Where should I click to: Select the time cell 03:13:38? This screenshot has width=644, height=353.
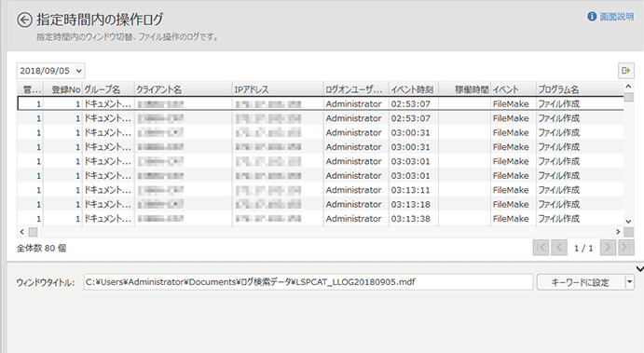point(413,219)
